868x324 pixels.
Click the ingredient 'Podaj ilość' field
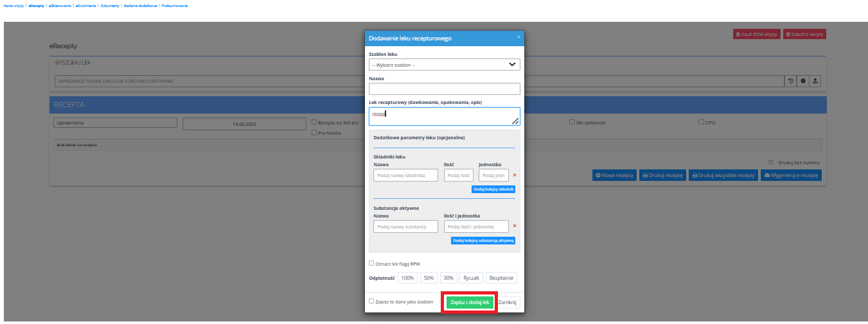click(x=459, y=175)
